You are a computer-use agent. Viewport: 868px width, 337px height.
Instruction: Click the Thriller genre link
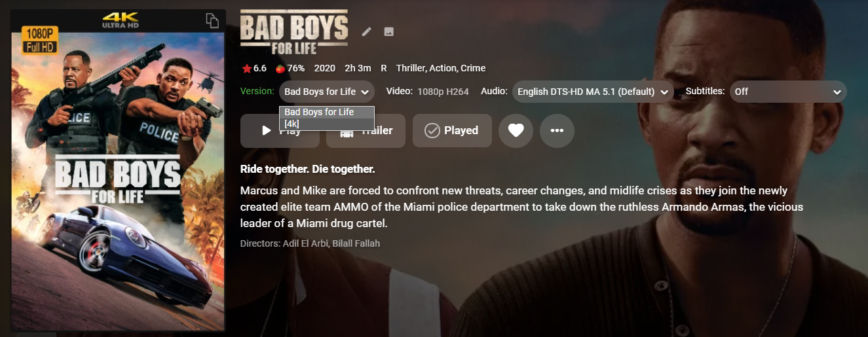pos(410,68)
